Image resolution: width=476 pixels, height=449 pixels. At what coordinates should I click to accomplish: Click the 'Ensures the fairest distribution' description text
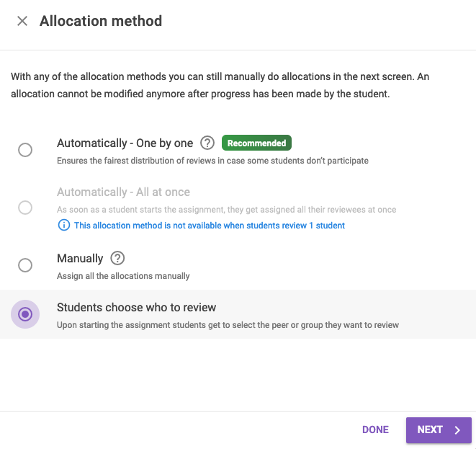212,161
